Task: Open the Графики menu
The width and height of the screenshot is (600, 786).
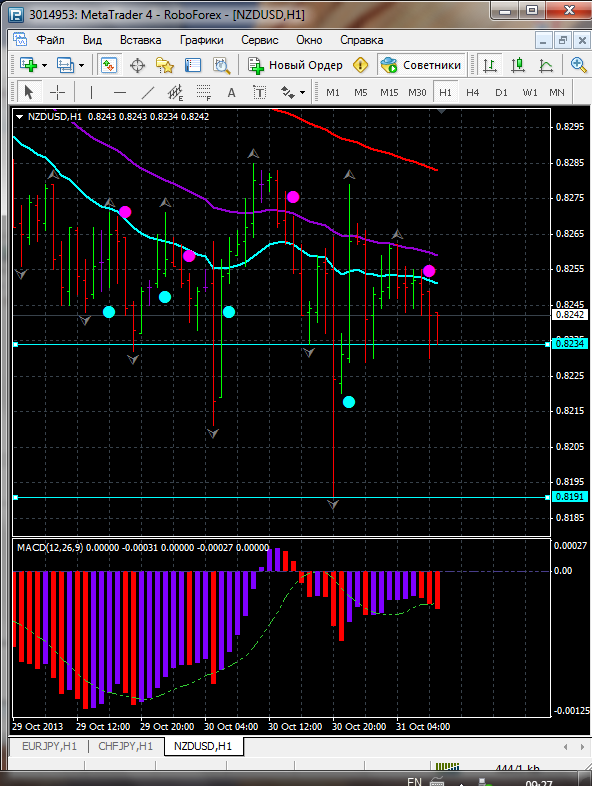Action: point(202,40)
